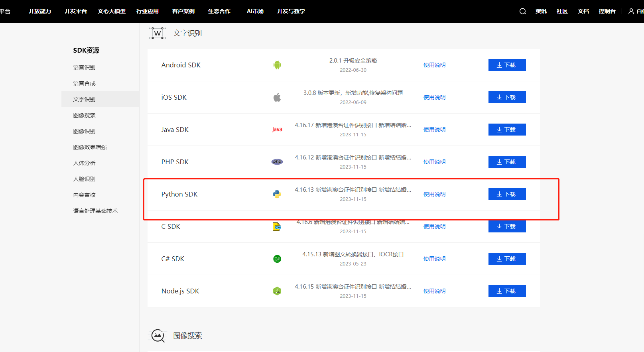Click the Node.js hexagon icon
Image resolution: width=644 pixels, height=352 pixels.
click(x=277, y=291)
